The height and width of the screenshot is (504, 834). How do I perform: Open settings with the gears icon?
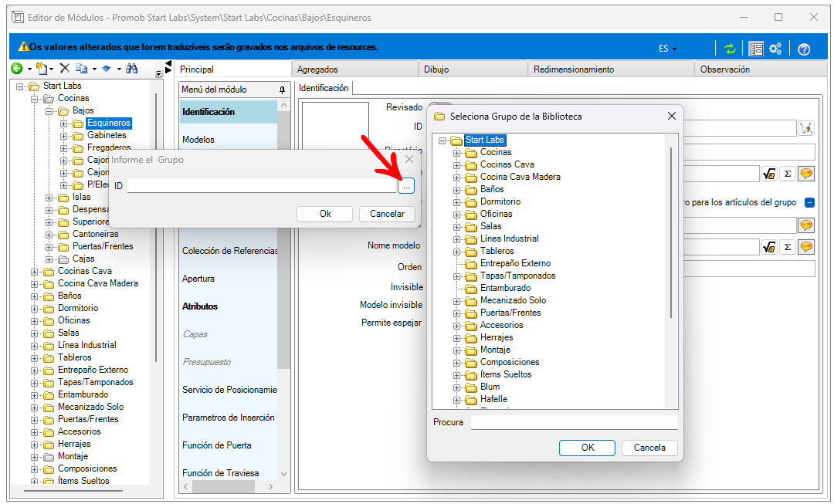[x=775, y=49]
